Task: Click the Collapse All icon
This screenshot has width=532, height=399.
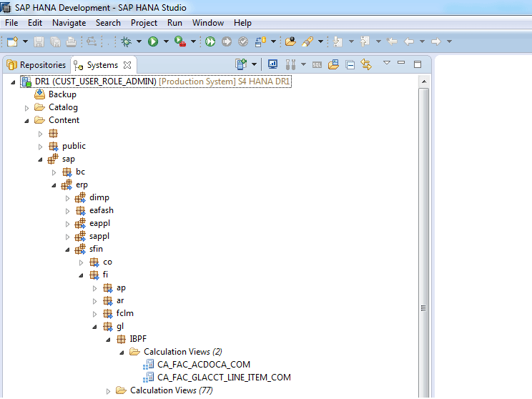Action: [350, 64]
